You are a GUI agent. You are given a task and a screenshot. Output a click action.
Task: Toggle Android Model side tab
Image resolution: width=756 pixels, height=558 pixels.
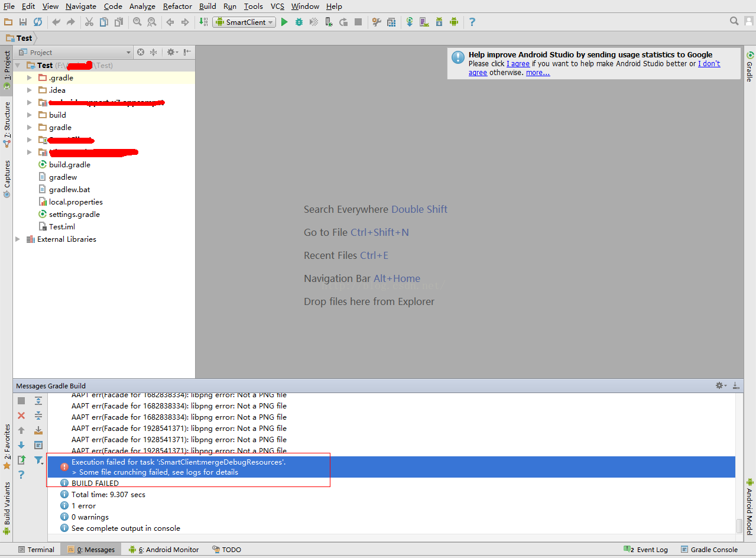(749, 507)
